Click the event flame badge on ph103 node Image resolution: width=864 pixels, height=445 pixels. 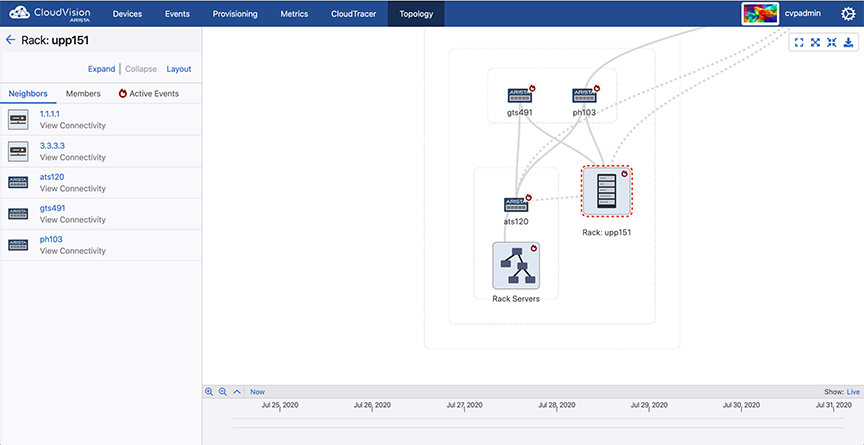coord(596,88)
